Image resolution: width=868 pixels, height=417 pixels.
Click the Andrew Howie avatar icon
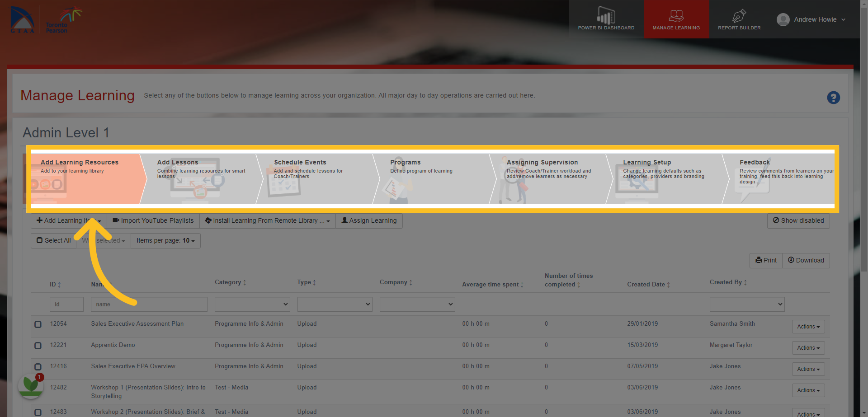coord(783,19)
